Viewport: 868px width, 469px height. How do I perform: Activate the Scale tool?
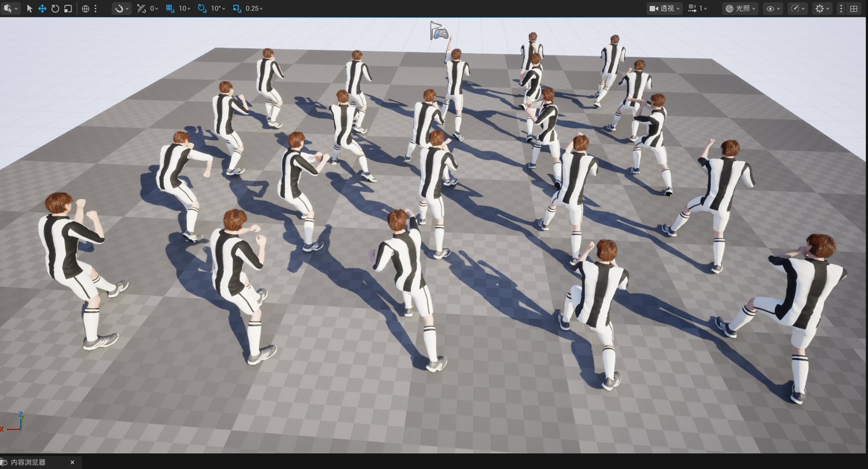click(x=68, y=9)
